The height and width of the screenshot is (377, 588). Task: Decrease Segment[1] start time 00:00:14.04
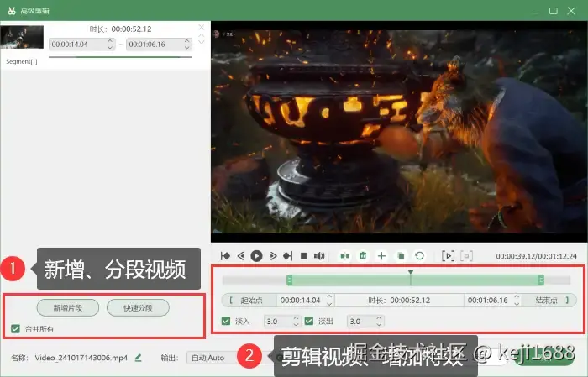[x=110, y=47]
